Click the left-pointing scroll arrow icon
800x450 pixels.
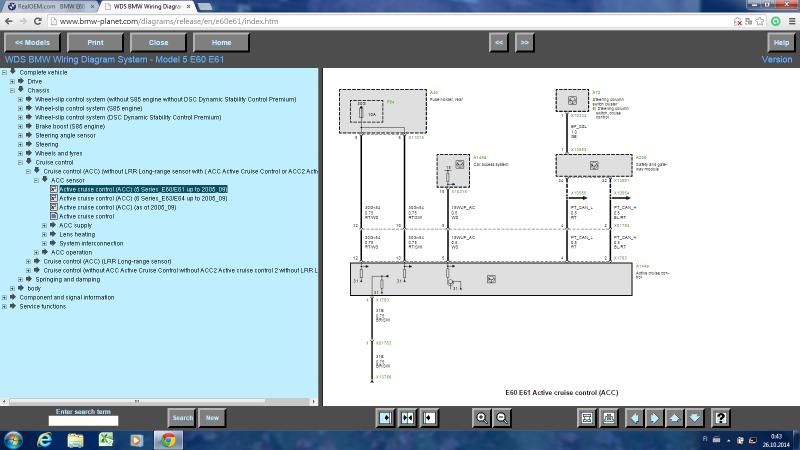click(x=631, y=417)
